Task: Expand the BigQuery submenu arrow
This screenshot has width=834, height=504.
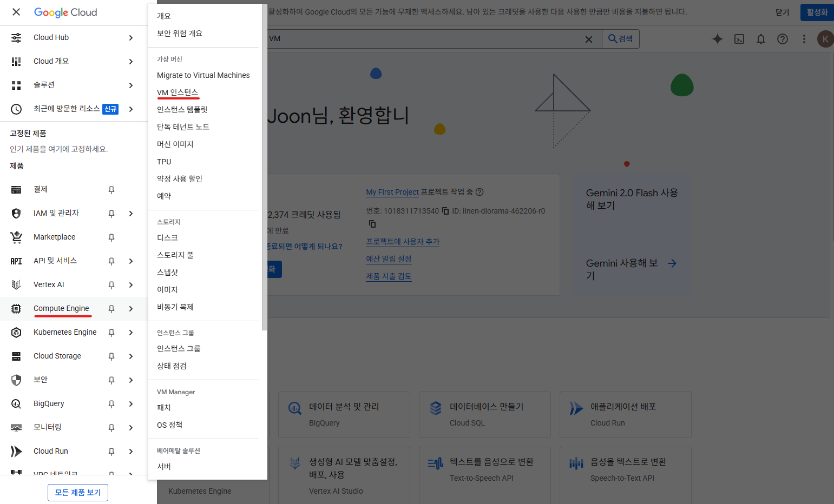Action: [x=131, y=404]
